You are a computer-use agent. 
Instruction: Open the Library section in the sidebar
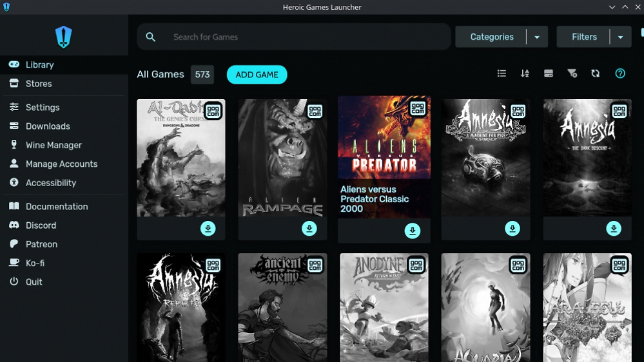64,65
